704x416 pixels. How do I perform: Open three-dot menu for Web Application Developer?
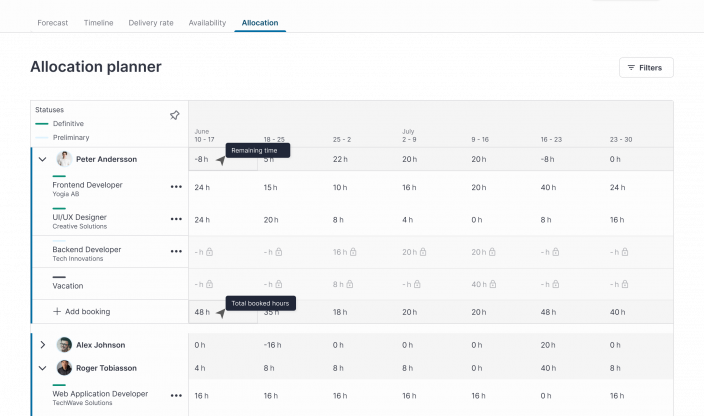tap(176, 396)
